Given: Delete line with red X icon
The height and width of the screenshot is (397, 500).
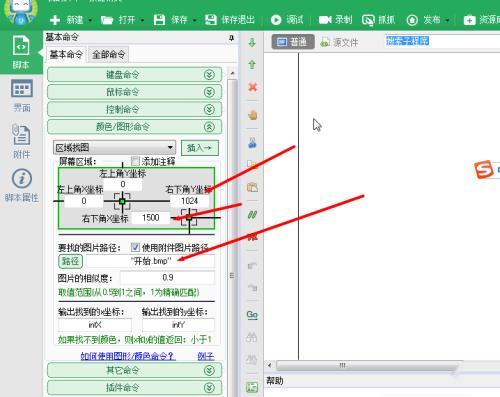Looking at the screenshot, I should click(253, 87).
